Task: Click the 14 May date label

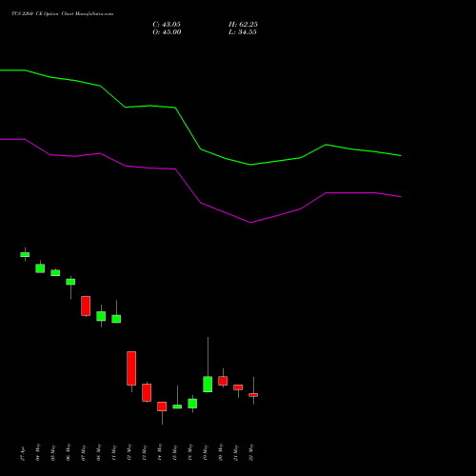Action: (160, 452)
